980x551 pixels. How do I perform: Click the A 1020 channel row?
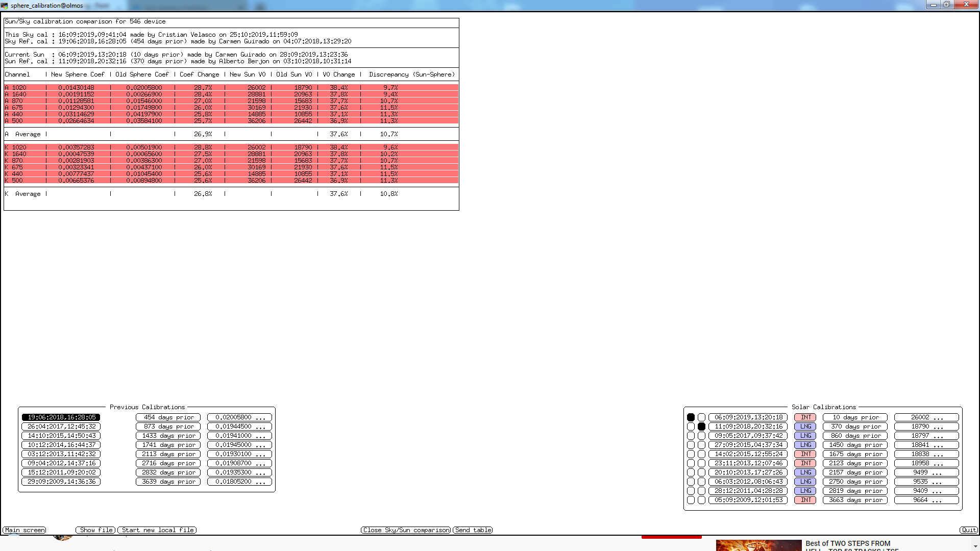click(x=231, y=88)
